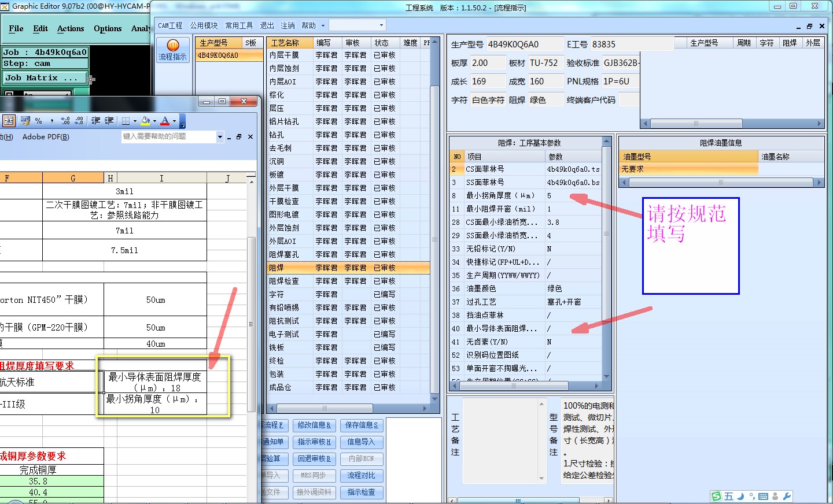Open the empty combo box beside 帮助

tap(357, 25)
